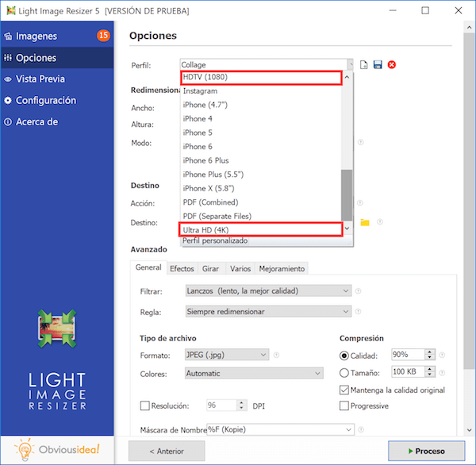This screenshot has height=465, width=476.
Task: Uncheck Mantenga la calidad original
Action: point(344,390)
